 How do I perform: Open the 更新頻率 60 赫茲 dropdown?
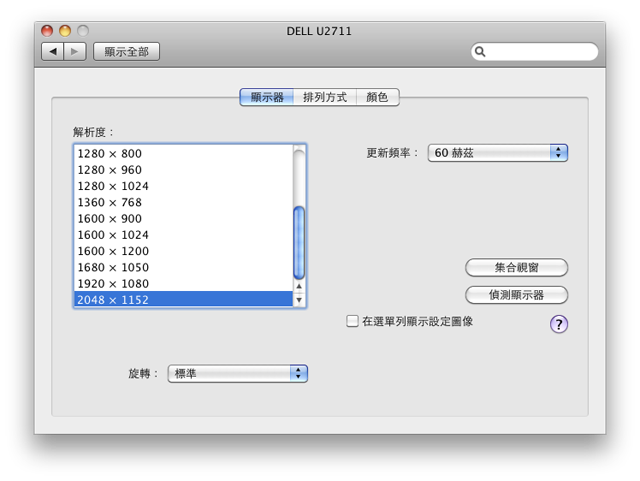[x=498, y=153]
